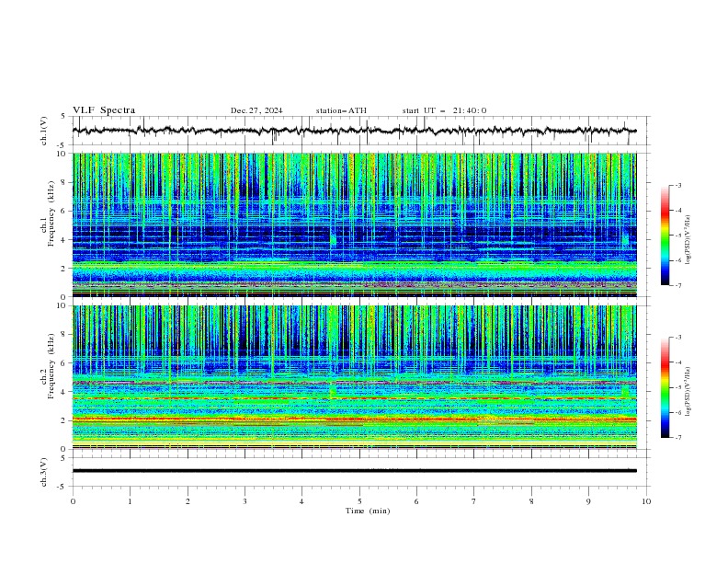Click the '-7' tick on ch.1 colorbar
This screenshot has height=563, width=728.
(x=677, y=285)
